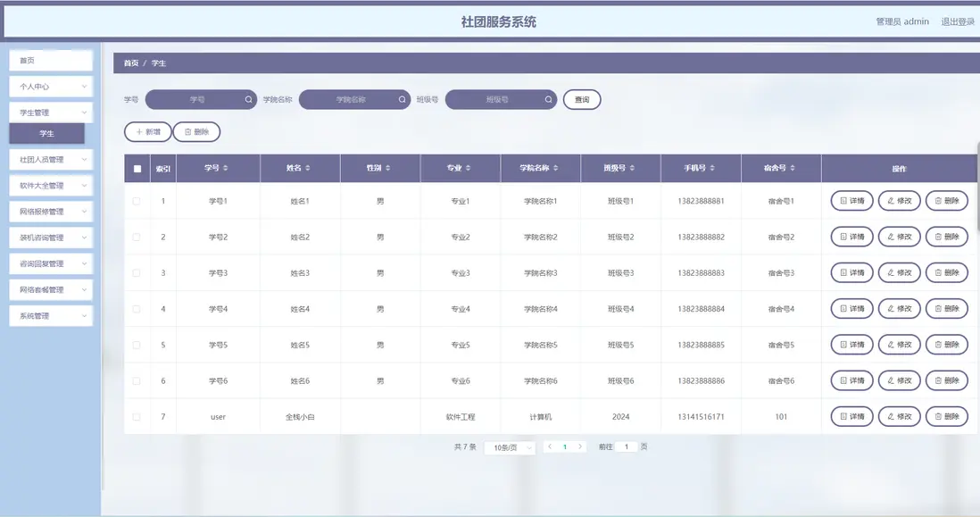Sort table by 班级号 column arrows
Screen dimensions: 980x517
[632, 168]
